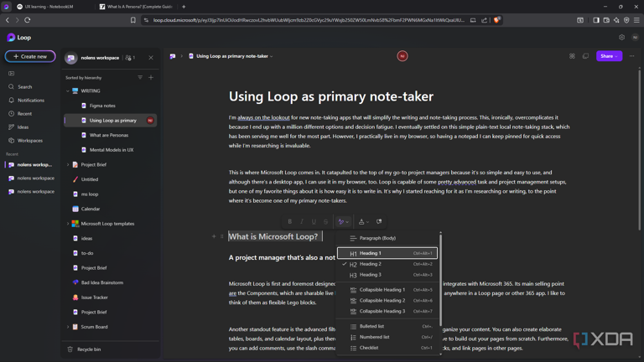The height and width of the screenshot is (362, 644).
Task: Toggle bold in floating format toolbar
Action: [290, 221]
